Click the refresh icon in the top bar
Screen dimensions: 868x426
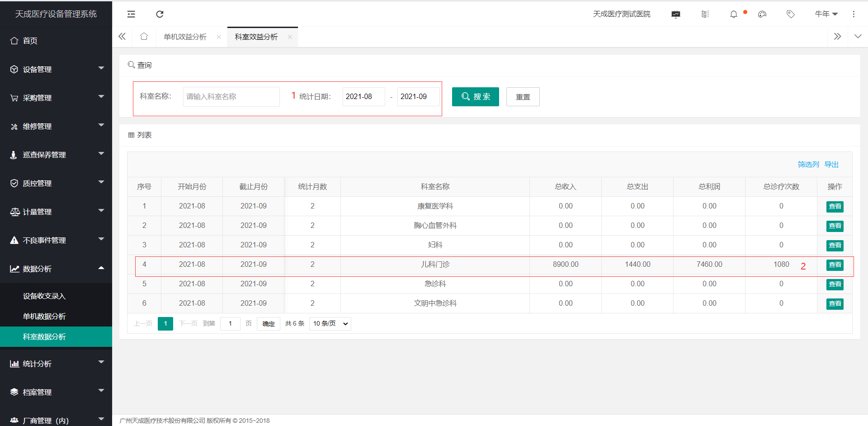click(160, 14)
